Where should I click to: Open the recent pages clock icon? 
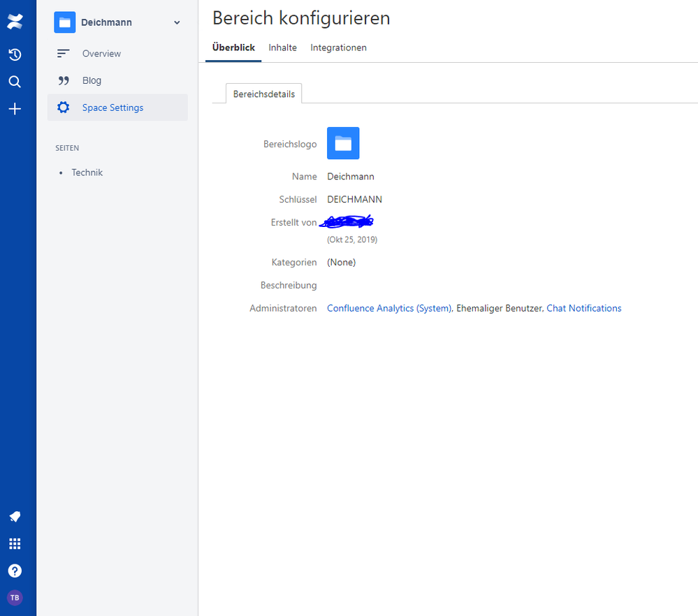pyautogui.click(x=15, y=54)
